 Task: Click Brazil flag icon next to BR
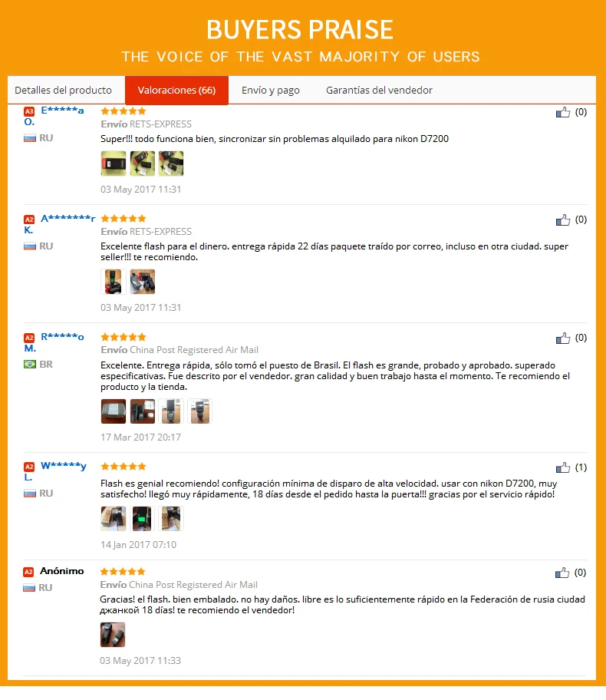click(x=30, y=365)
